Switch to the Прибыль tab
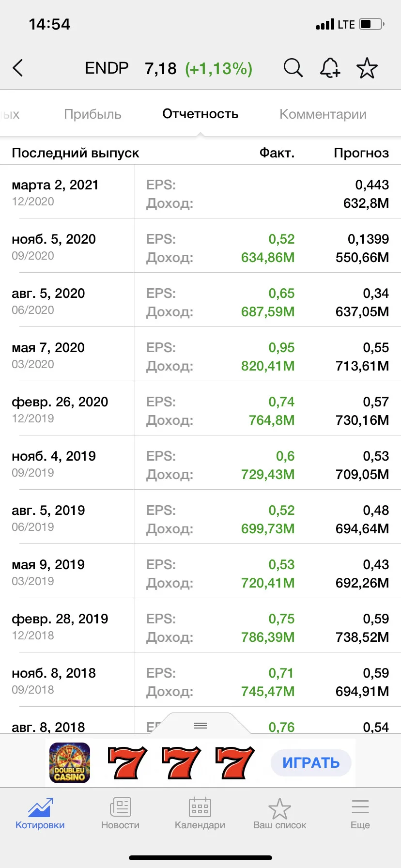Viewport: 401px width, 868px height. (93, 114)
